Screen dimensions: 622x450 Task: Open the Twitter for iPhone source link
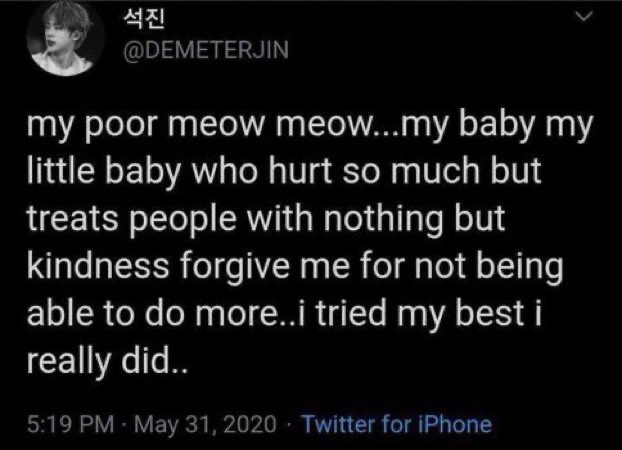(x=397, y=424)
